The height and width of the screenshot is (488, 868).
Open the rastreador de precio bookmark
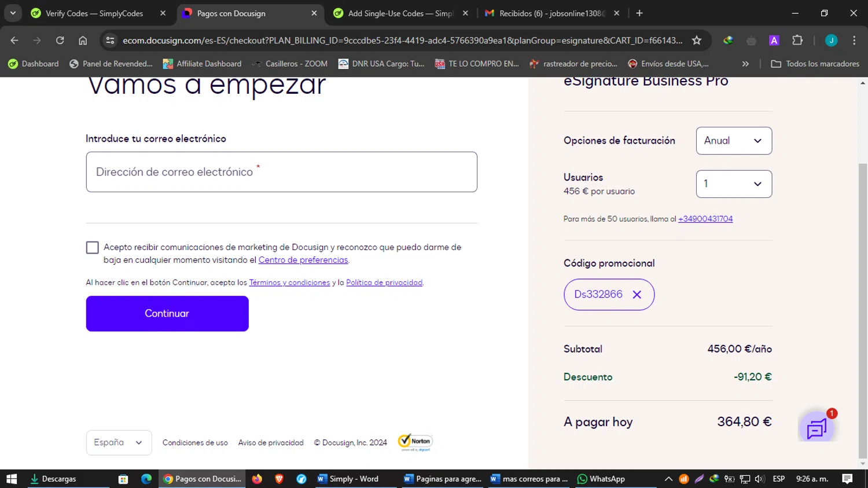tap(573, 64)
